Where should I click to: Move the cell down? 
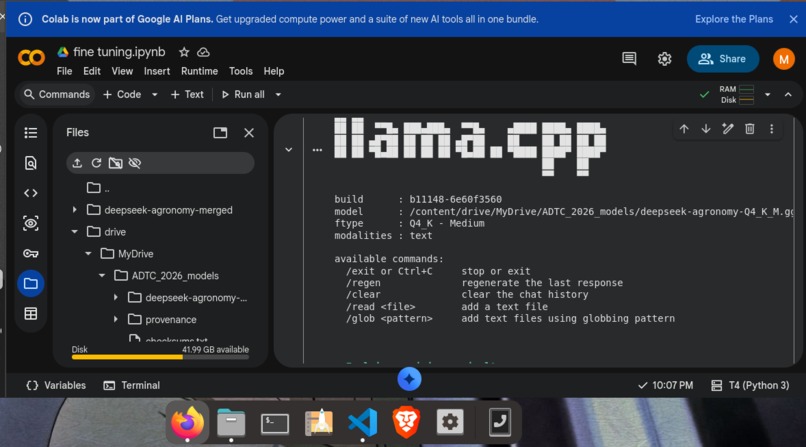pyautogui.click(x=706, y=129)
